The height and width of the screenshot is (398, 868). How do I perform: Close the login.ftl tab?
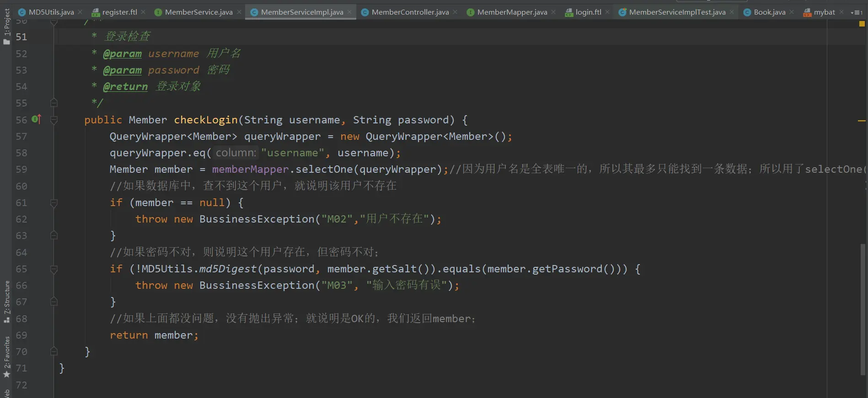coord(607,12)
